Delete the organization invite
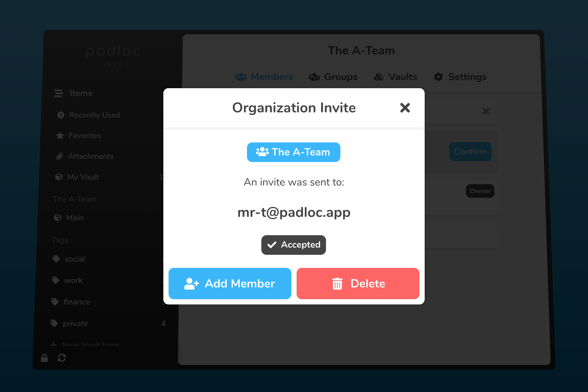This screenshot has height=392, width=588. tap(358, 284)
